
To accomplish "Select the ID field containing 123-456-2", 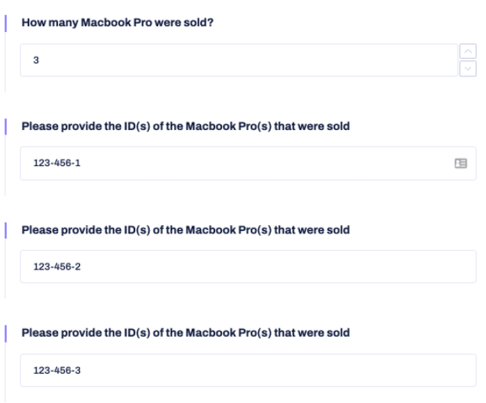I will [x=248, y=267].
